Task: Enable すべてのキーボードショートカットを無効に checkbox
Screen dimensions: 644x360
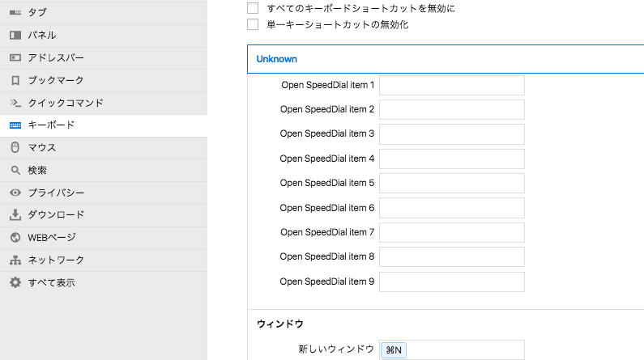Action: 253,8
